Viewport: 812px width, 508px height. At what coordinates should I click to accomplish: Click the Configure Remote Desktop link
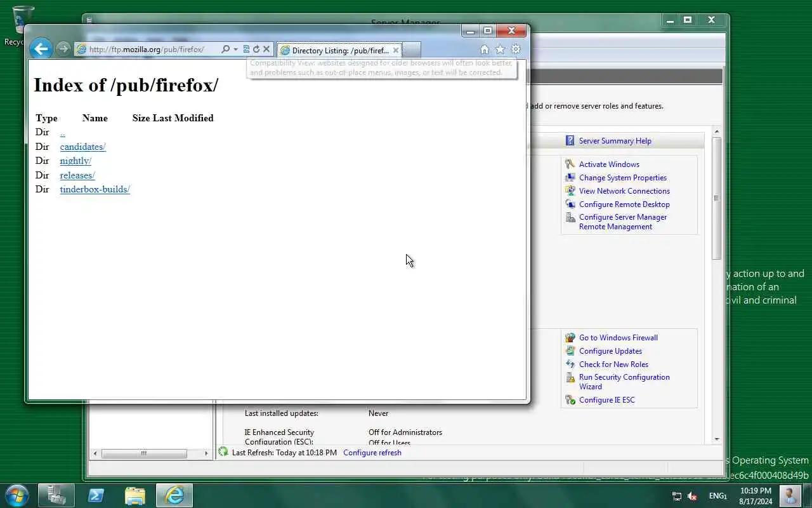click(x=624, y=204)
